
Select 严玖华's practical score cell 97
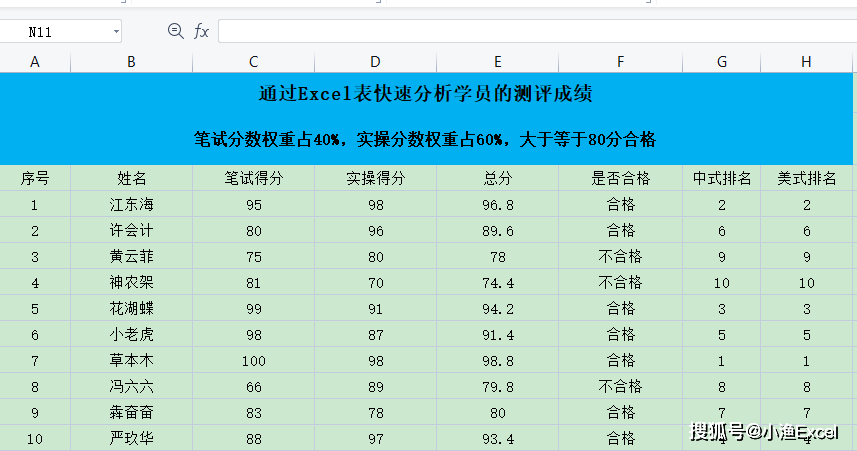coord(375,438)
